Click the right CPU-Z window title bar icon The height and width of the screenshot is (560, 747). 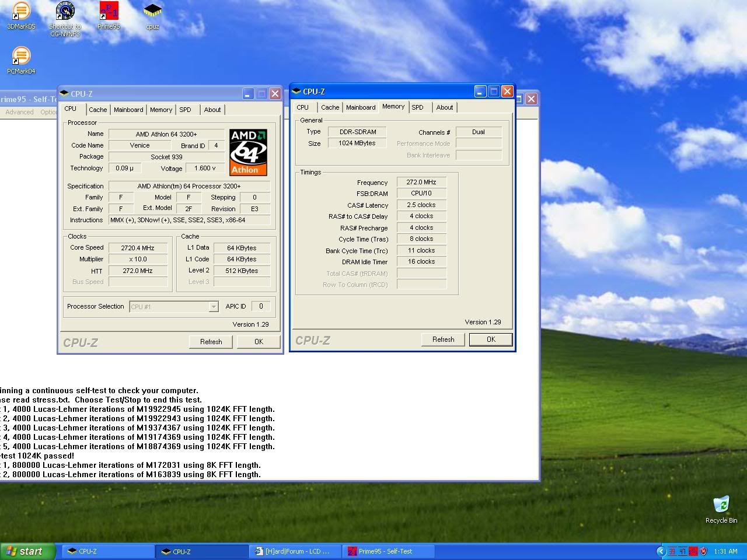296,92
